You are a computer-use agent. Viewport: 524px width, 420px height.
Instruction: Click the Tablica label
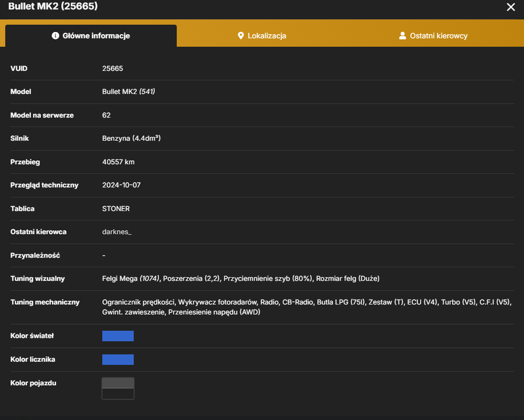click(x=22, y=209)
